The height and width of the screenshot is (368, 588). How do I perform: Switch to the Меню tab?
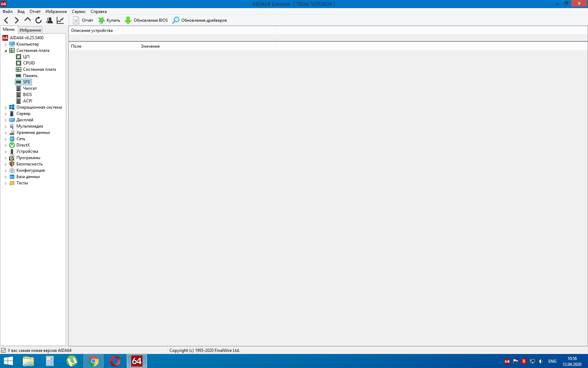pos(9,30)
